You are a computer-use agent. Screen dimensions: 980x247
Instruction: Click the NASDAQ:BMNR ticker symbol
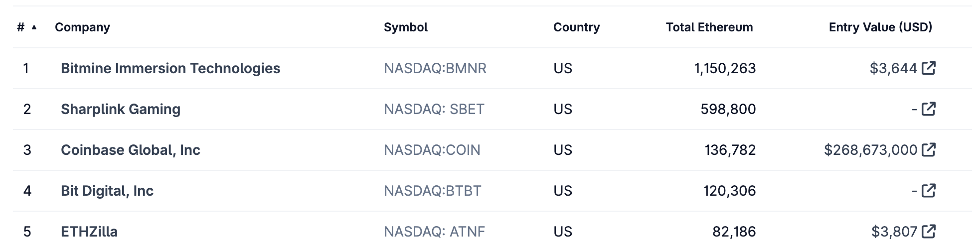point(435,68)
